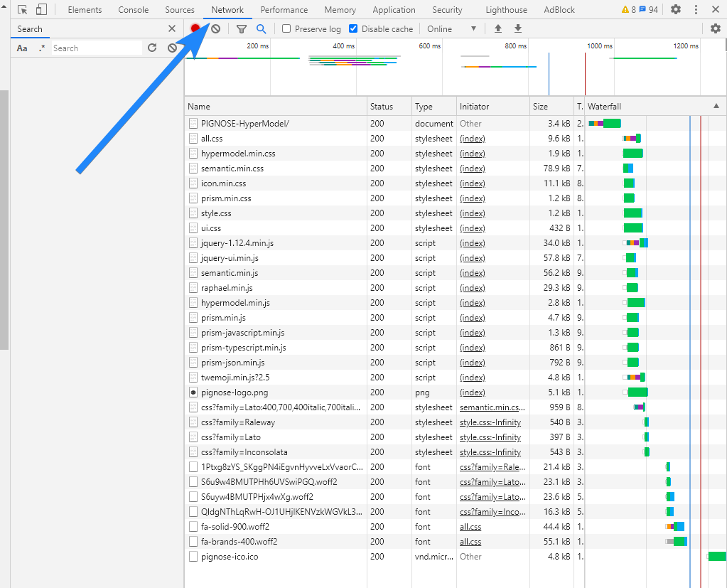This screenshot has height=588, width=727.
Task: Open all.css initiator for fa-brands-400.woff2
Action: point(470,542)
